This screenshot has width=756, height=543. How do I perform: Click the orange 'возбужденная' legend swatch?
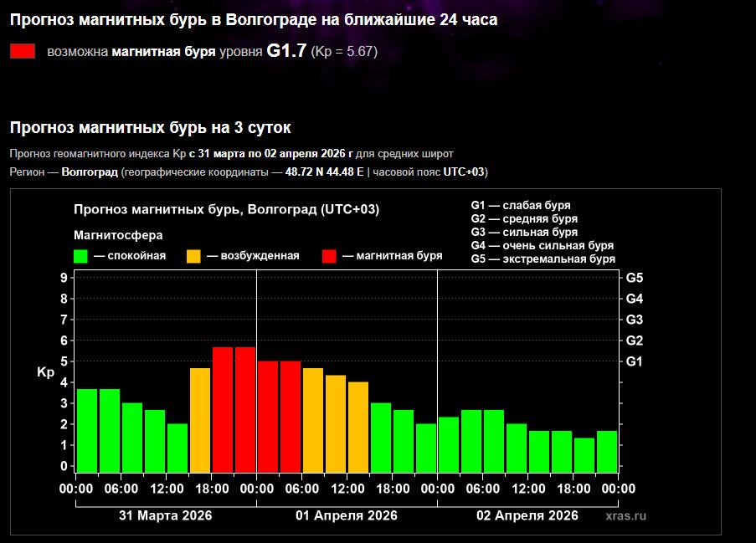(x=194, y=256)
